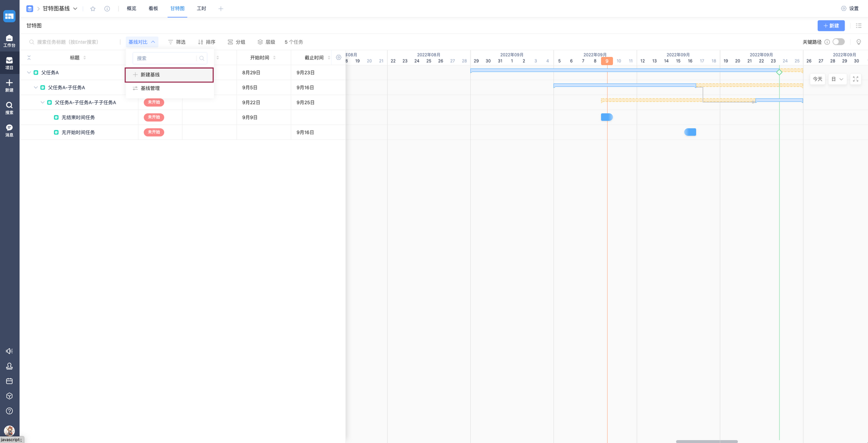Click the star favorite icon

[93, 9]
